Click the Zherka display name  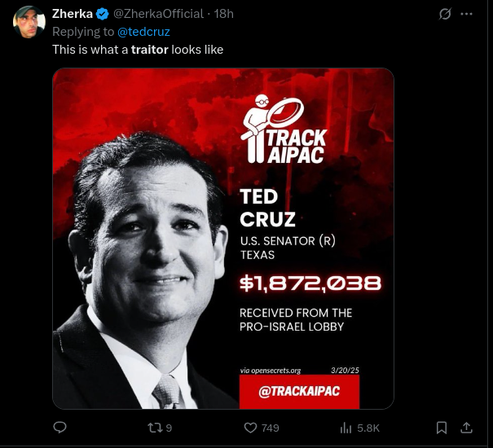(x=72, y=14)
